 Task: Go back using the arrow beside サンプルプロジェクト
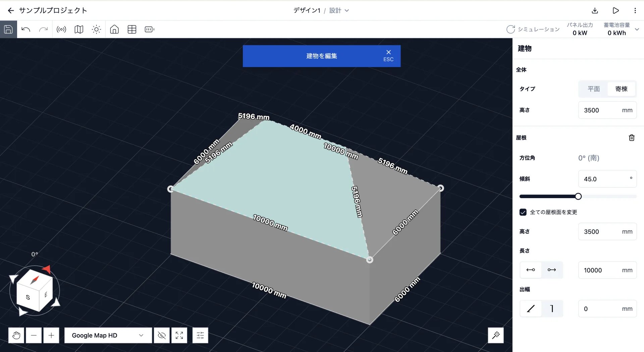click(11, 10)
